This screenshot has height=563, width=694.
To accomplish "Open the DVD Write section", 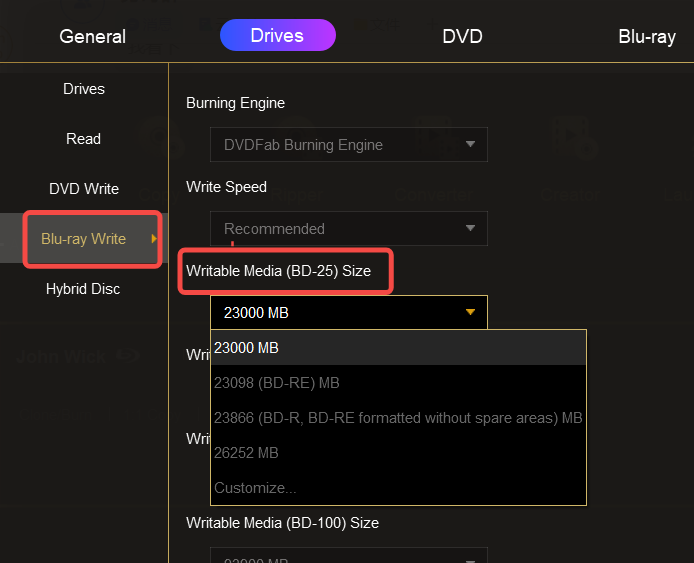I will click(x=84, y=189).
